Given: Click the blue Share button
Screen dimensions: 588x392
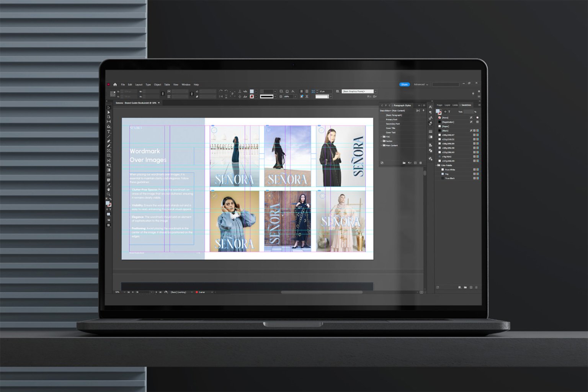Looking at the screenshot, I should [405, 85].
